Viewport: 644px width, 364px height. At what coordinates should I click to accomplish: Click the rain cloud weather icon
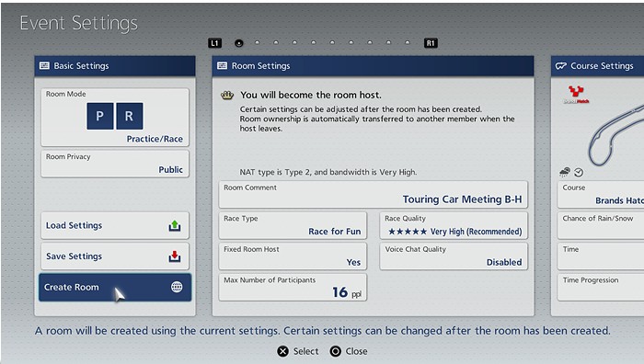565,172
